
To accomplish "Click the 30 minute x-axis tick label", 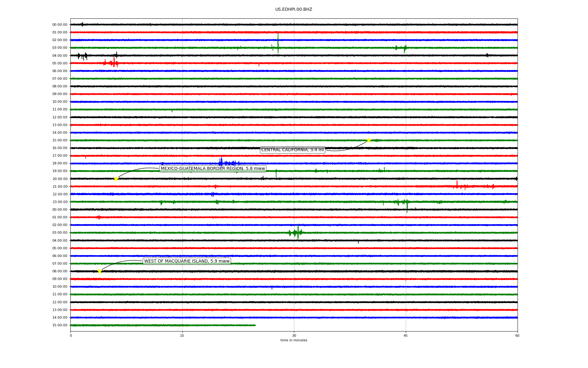I will point(294,335).
